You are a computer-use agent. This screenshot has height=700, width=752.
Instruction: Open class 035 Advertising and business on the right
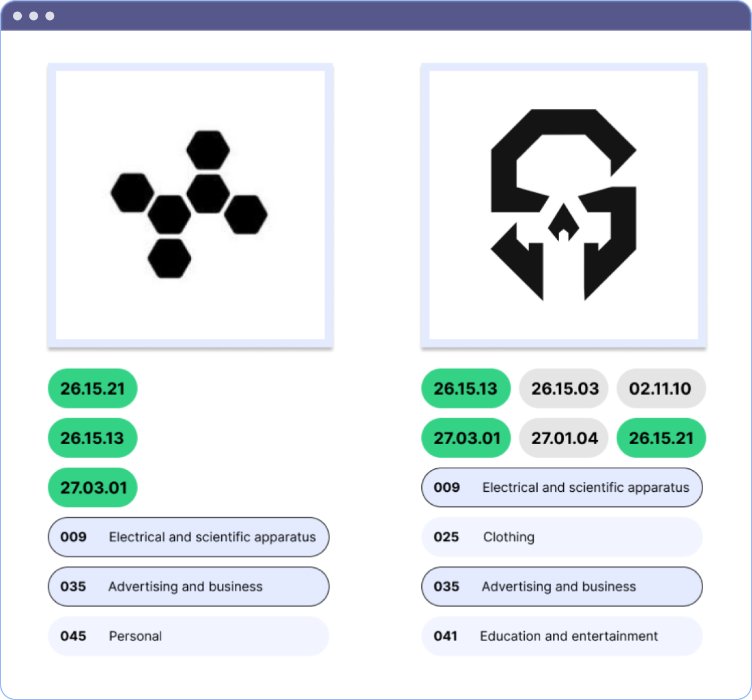click(x=562, y=586)
